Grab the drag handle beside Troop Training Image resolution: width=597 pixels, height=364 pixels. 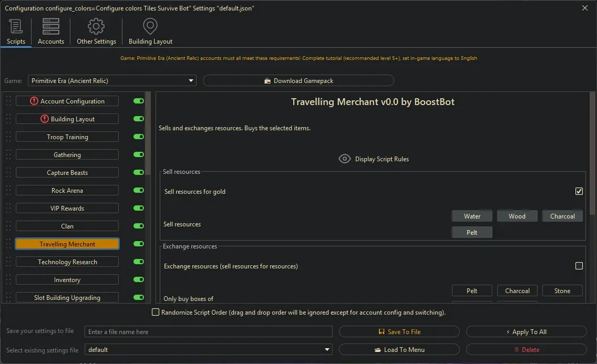coord(8,137)
